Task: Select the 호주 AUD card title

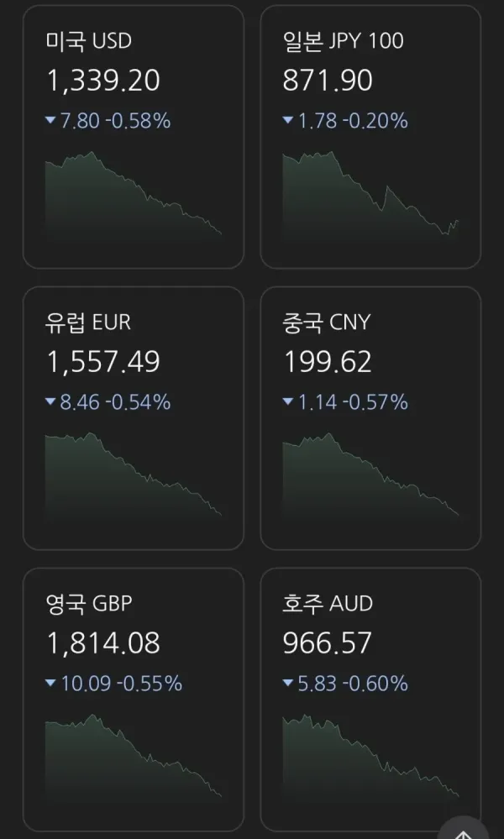Action: click(x=328, y=604)
